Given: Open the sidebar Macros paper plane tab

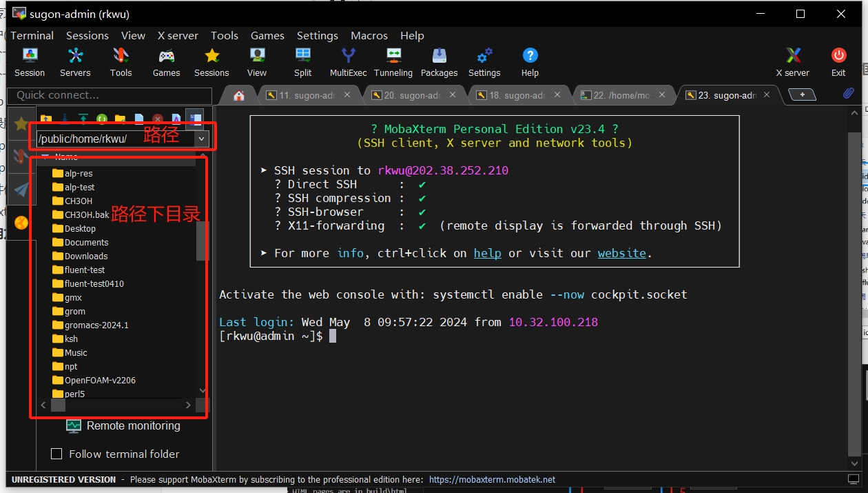Looking at the screenshot, I should click(21, 190).
